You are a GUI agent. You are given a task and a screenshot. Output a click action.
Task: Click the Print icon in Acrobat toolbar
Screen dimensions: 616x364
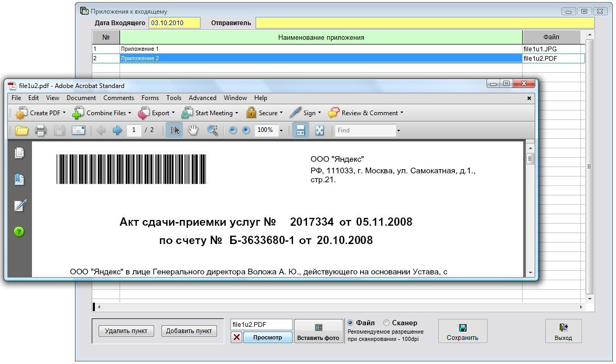pyautogui.click(x=40, y=130)
